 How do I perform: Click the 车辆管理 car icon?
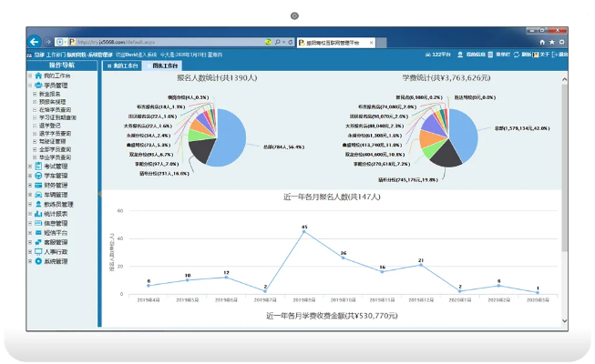click(x=38, y=195)
